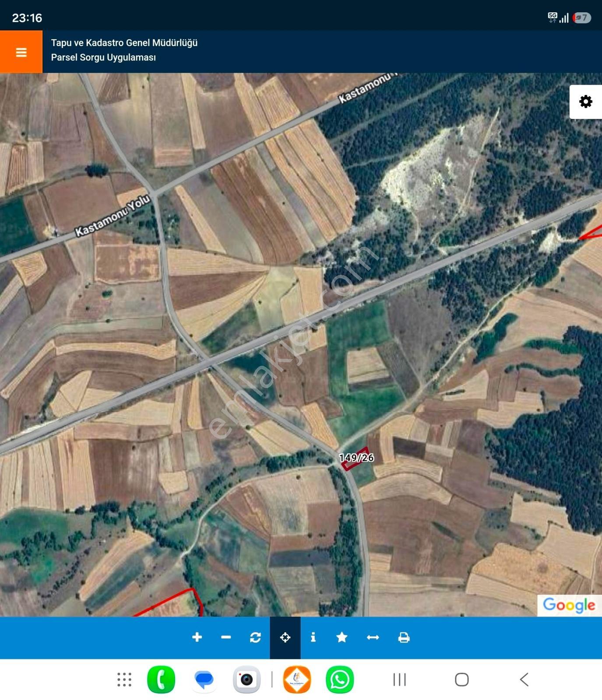Zoom in with the plus icon
602x700 pixels.
[x=197, y=637]
